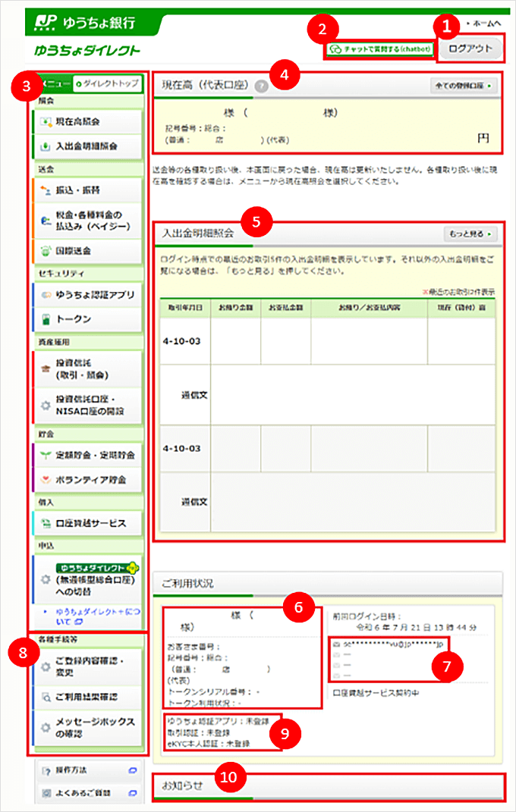Open ご利用結果確認 menu item
Screen dimensions: 516x812
click(87, 697)
